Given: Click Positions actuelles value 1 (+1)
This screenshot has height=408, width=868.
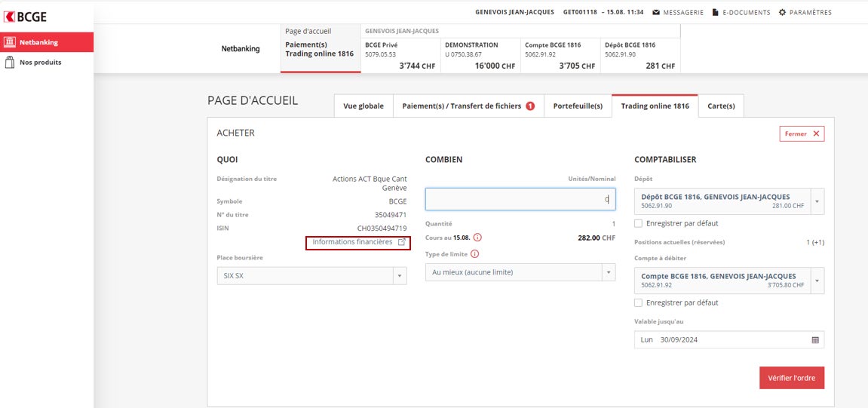Looking at the screenshot, I should pyautogui.click(x=815, y=243).
